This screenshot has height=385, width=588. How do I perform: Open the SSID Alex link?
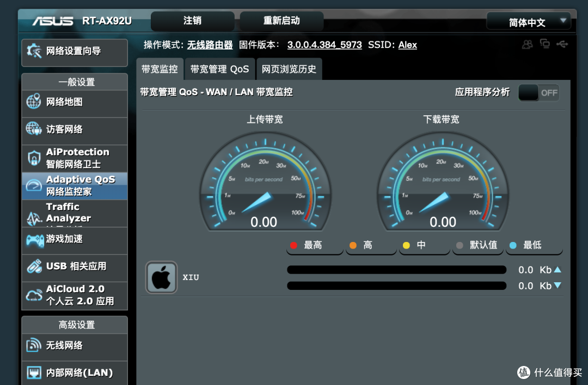408,45
